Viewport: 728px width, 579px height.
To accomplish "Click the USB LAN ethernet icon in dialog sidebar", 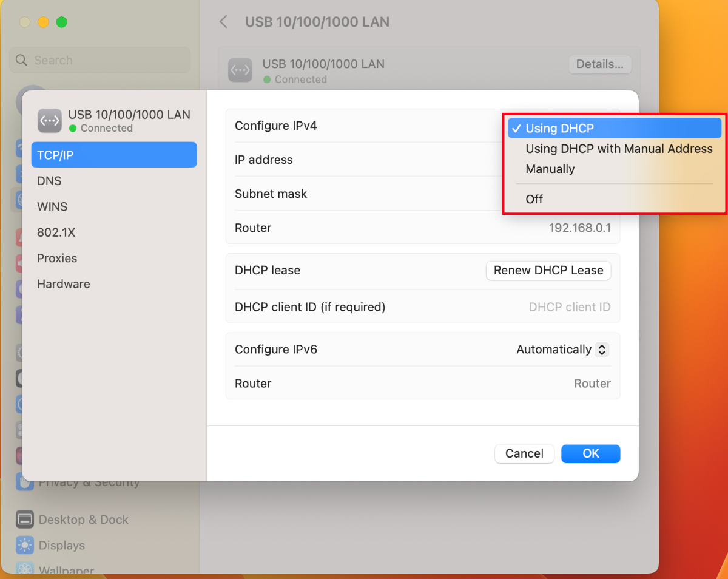I will 50,121.
